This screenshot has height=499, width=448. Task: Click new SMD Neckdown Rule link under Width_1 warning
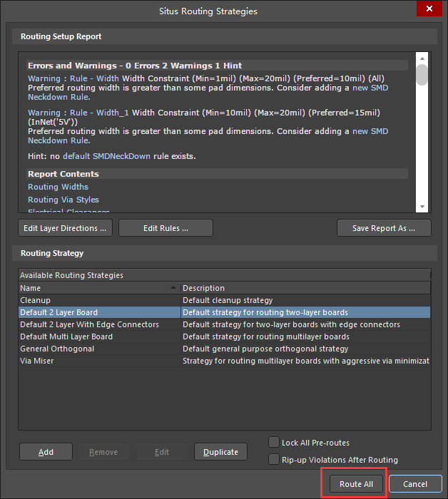pos(370,131)
